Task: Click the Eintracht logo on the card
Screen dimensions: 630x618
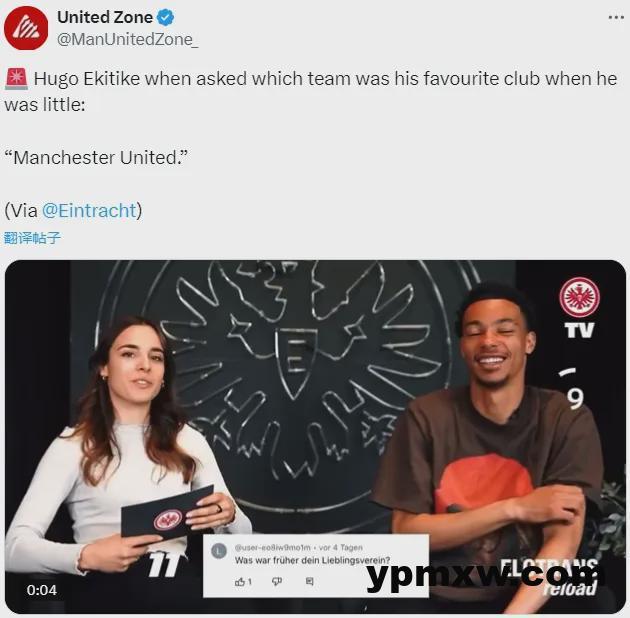Action: click(167, 520)
